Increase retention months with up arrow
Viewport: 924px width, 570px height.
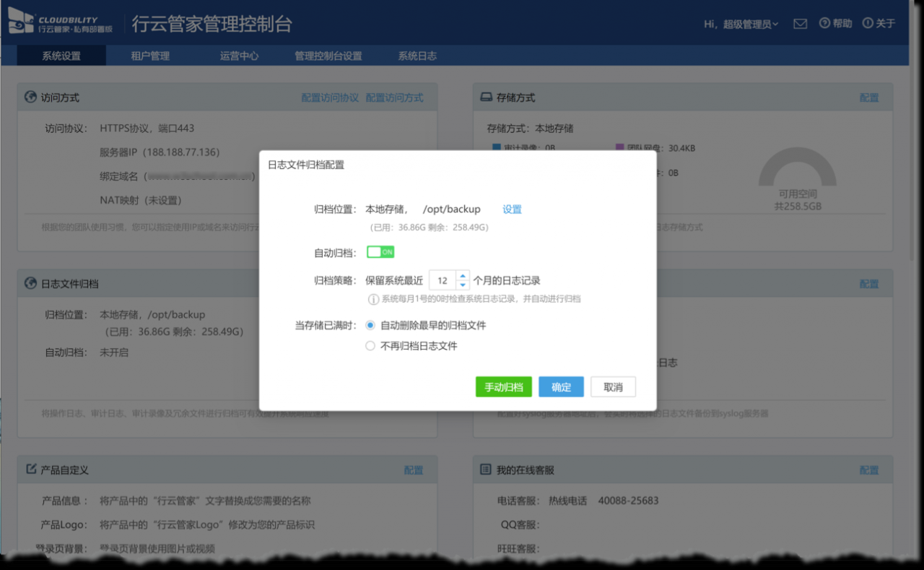[463, 275]
